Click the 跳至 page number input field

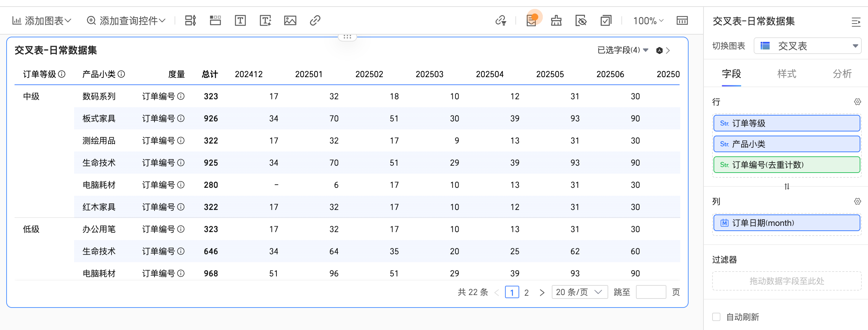[650, 292]
